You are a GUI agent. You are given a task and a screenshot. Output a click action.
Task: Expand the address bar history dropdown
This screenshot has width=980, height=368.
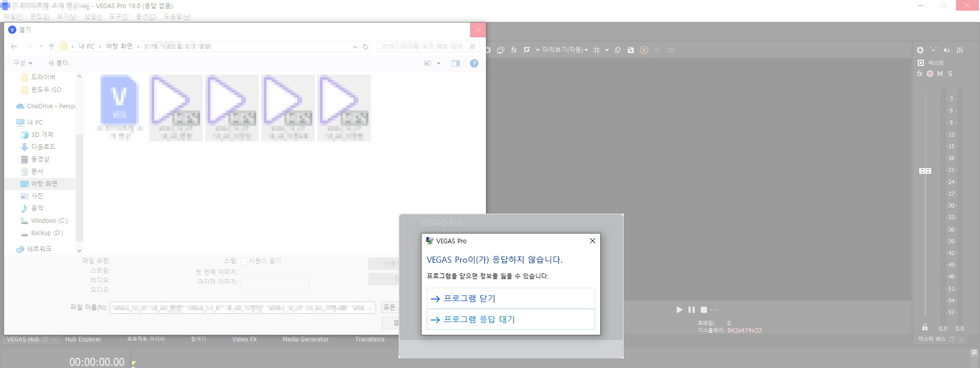355,47
